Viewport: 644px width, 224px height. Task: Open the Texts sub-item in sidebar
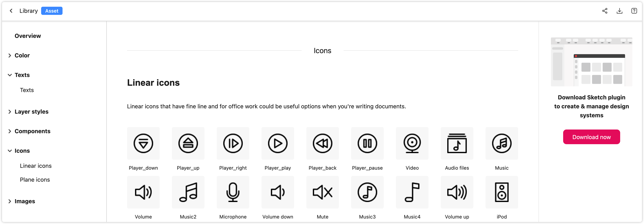tap(27, 90)
